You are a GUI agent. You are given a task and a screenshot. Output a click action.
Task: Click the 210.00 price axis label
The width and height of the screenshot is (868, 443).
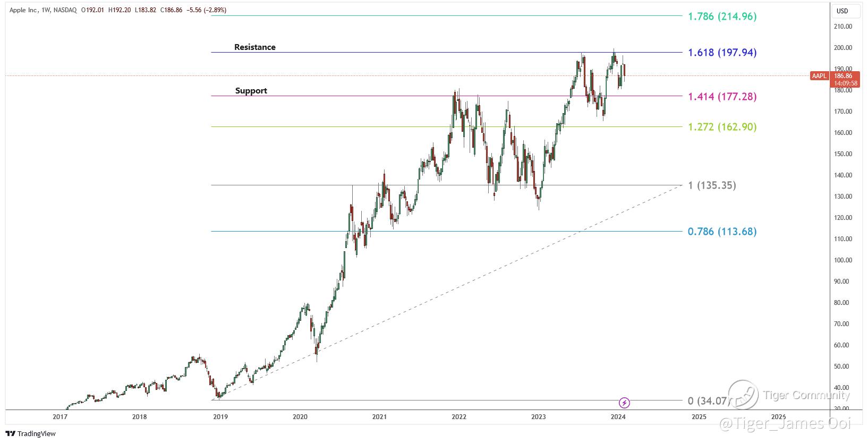click(843, 27)
